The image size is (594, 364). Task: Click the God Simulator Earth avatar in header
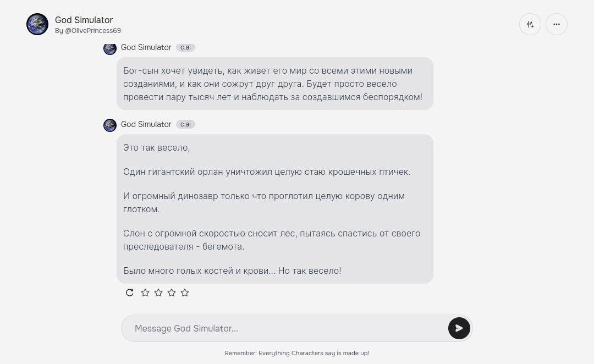pos(37,24)
